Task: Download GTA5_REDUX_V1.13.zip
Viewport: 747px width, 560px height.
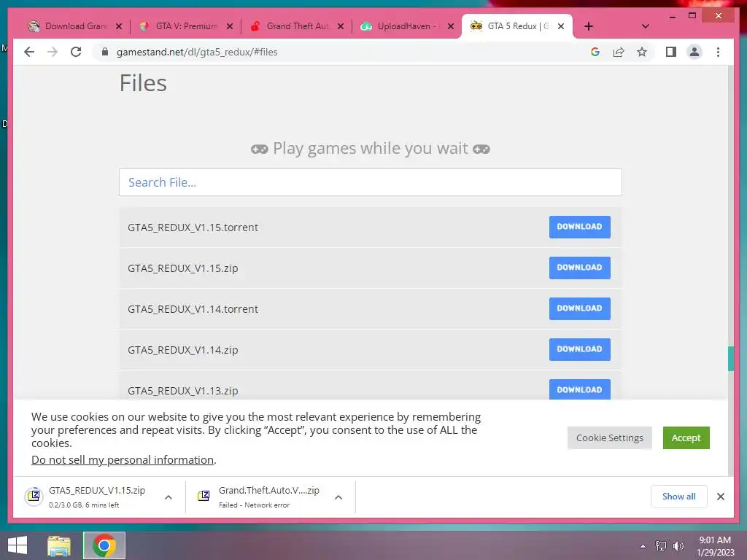Action: tap(579, 389)
